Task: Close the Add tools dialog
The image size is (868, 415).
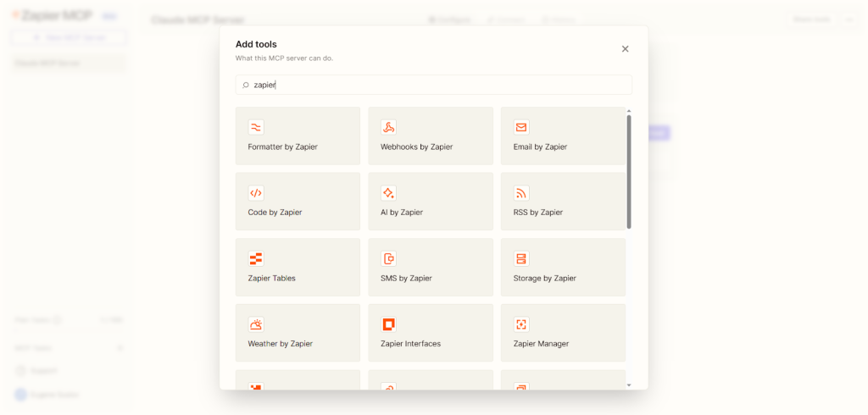Action: tap(626, 49)
